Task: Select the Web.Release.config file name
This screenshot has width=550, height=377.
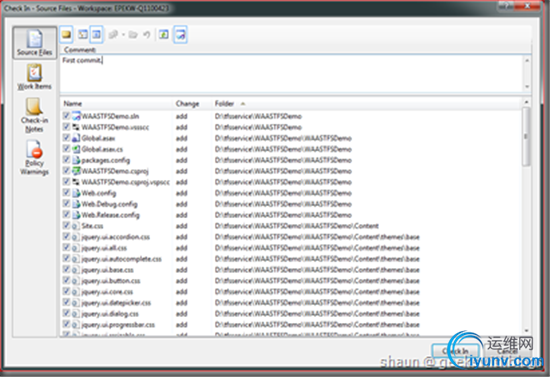Action: pos(110,215)
